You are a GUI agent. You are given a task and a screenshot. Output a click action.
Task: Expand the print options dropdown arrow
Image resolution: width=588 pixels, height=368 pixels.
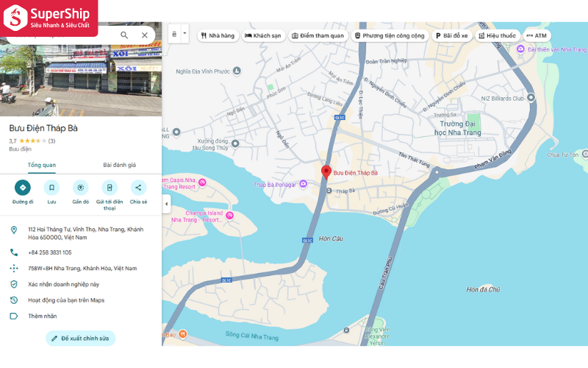coord(184,33)
